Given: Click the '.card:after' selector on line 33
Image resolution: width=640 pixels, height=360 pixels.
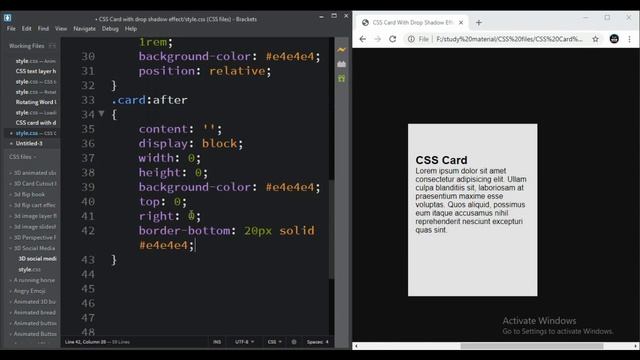Looking at the screenshot, I should (149, 100).
